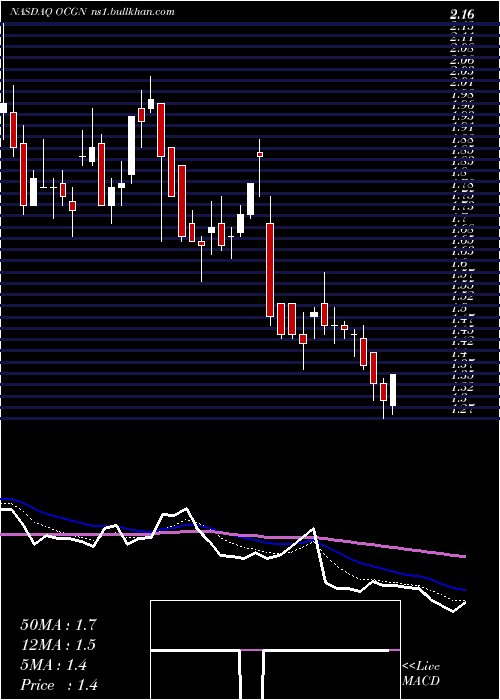Click the <<Live MACD label
The width and height of the screenshot is (500, 700).
tap(421, 674)
